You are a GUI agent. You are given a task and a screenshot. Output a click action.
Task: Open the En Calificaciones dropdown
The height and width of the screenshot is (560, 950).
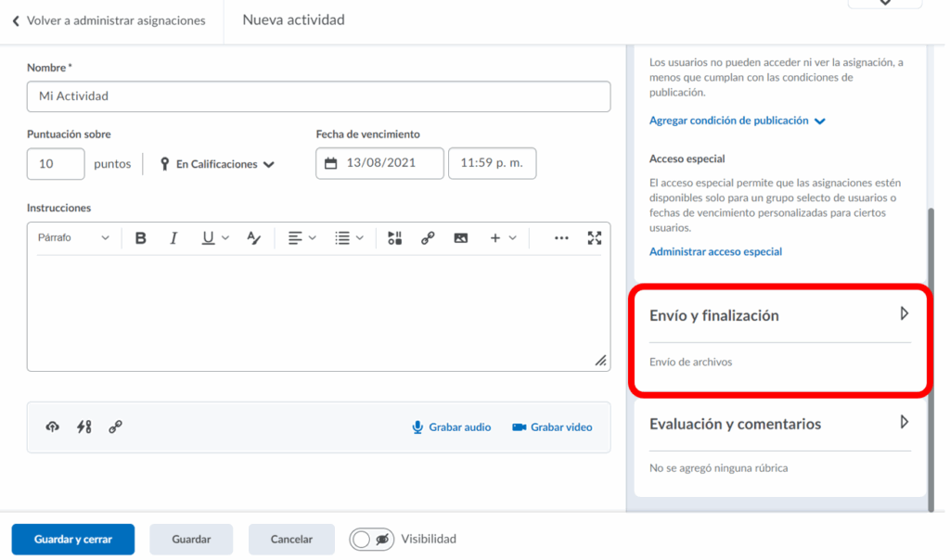[218, 164]
